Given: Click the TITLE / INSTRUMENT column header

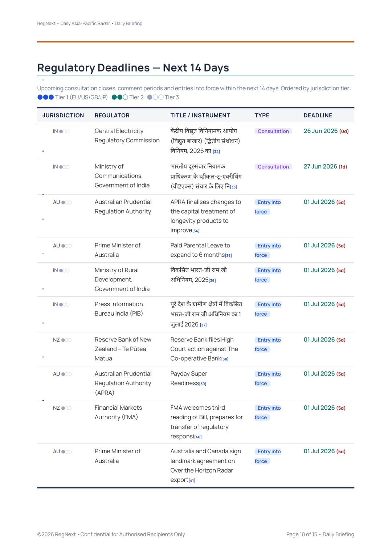Looking at the screenshot, I should coord(200,116).
